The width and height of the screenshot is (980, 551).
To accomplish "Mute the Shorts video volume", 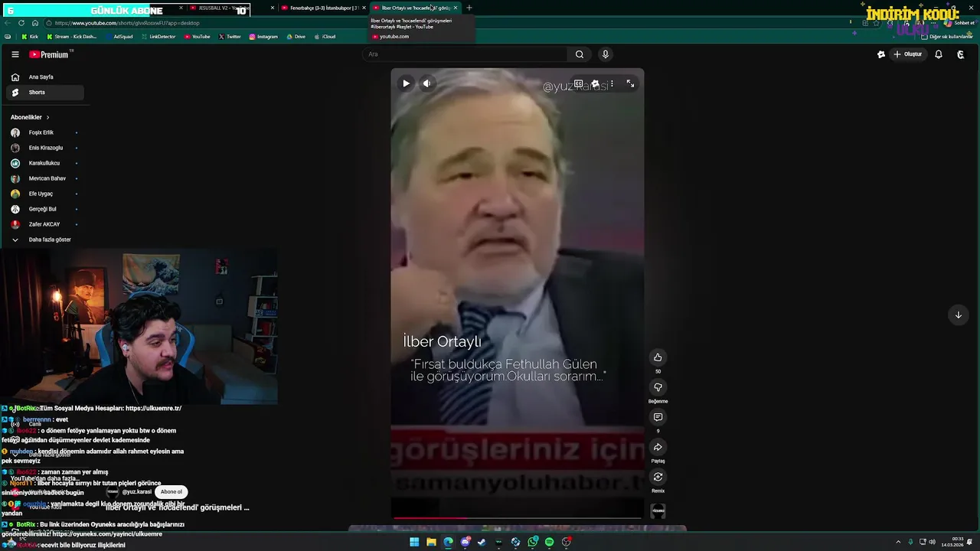I will (x=427, y=83).
